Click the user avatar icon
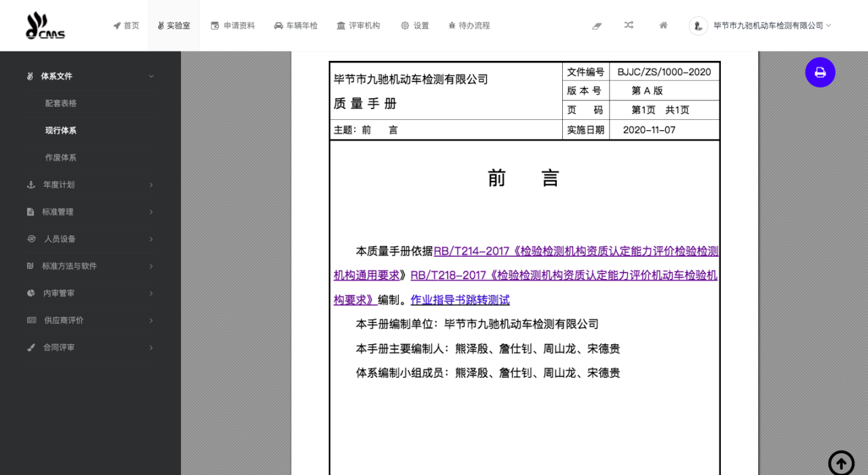Viewport: 868px width, 475px height. pos(698,26)
